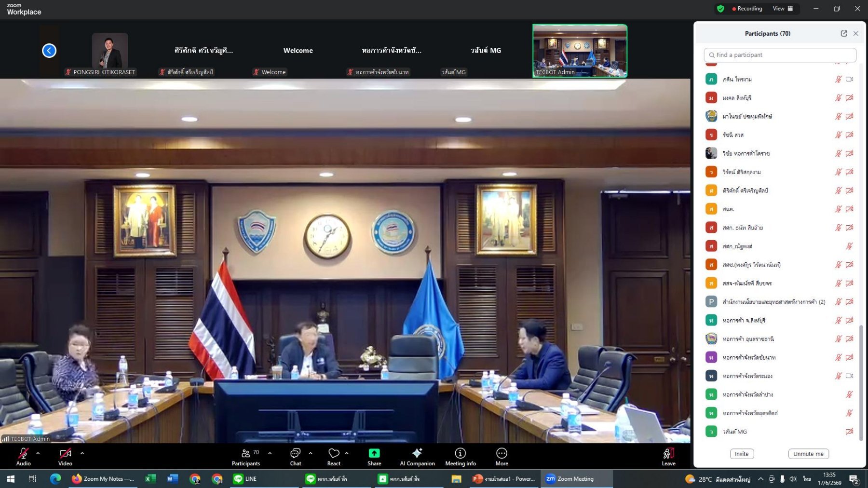Open File Explorer from the taskbar
This screenshot has width=868, height=488.
pos(456,479)
